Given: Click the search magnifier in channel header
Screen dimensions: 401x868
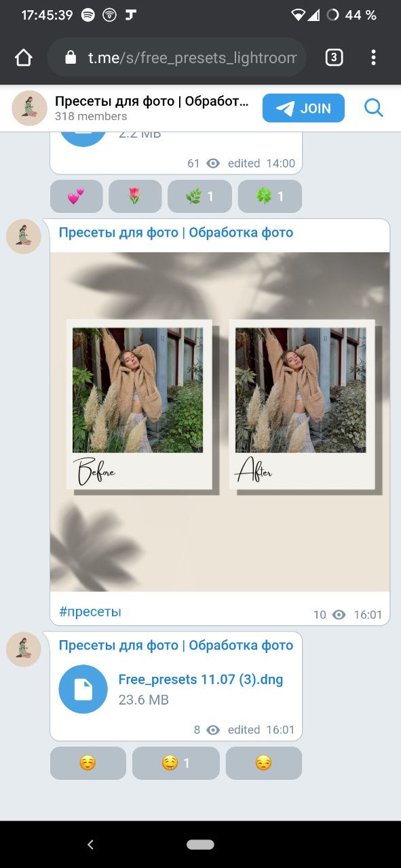Looking at the screenshot, I should click(x=374, y=108).
